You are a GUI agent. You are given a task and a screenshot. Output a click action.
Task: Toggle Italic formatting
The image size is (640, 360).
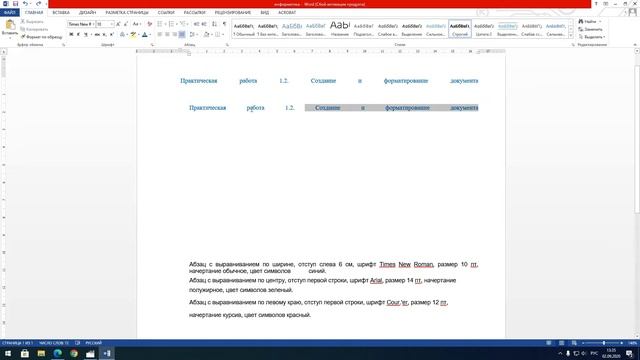tap(78, 34)
